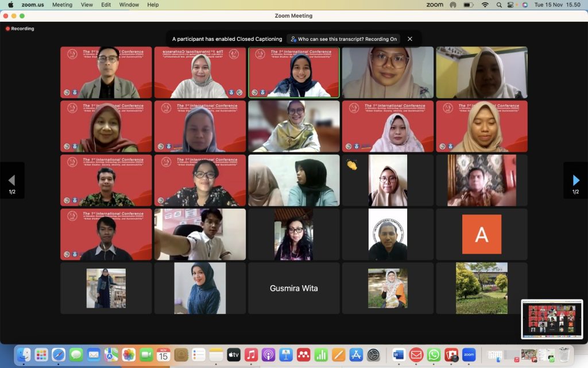The image size is (588, 368).
Task: Click the self-view thumbnail in corner
Action: tap(551, 319)
